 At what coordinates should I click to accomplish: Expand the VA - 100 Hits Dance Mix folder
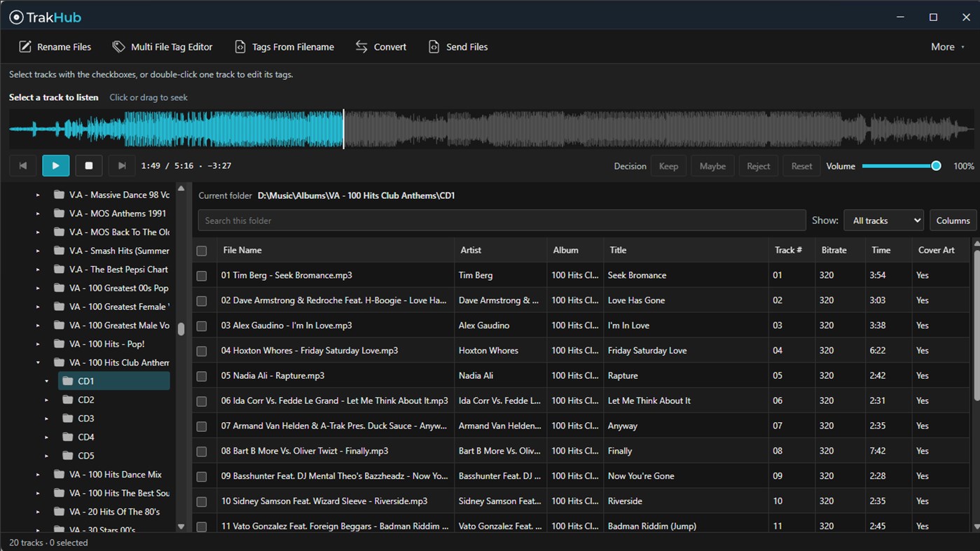tap(39, 475)
